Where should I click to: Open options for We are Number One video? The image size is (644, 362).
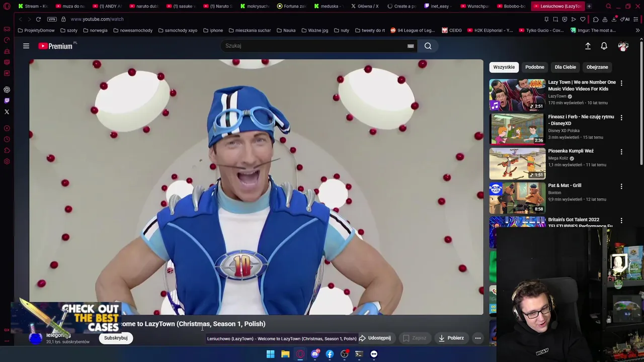621,83
